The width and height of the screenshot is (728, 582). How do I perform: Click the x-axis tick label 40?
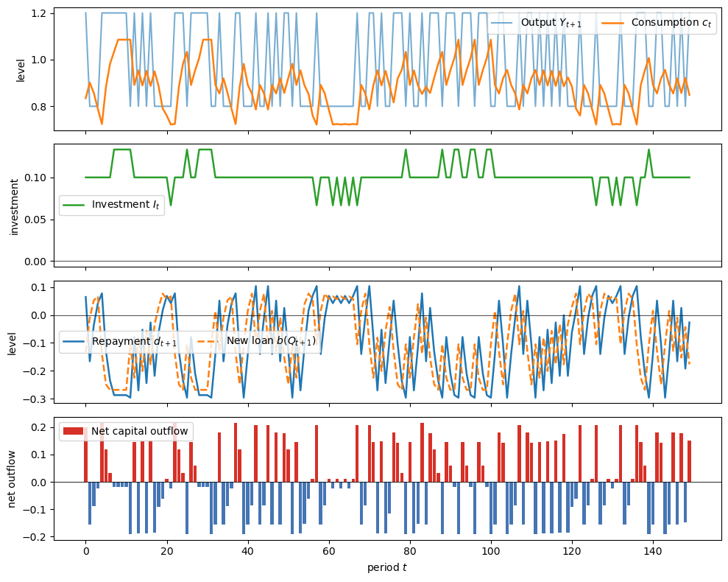coord(248,551)
